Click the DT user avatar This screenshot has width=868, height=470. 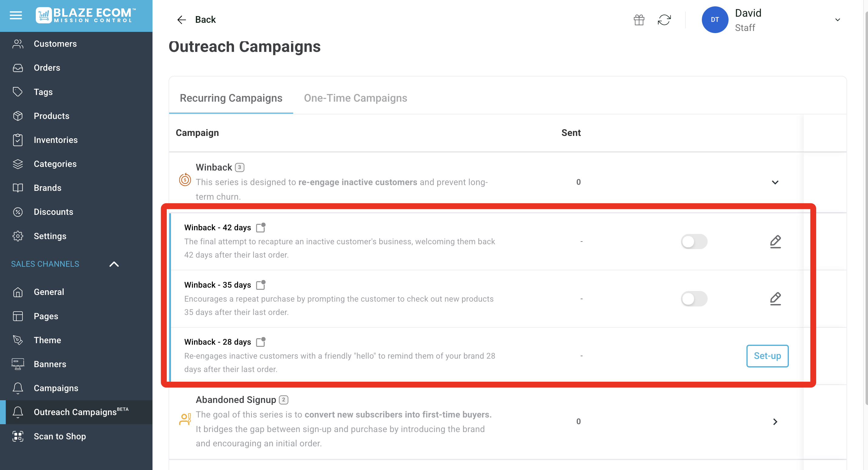714,20
